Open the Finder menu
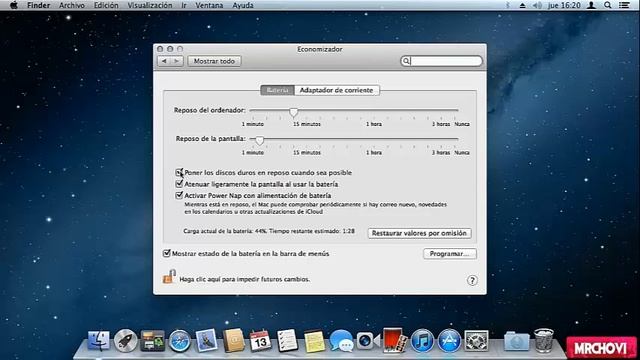 click(38, 5)
